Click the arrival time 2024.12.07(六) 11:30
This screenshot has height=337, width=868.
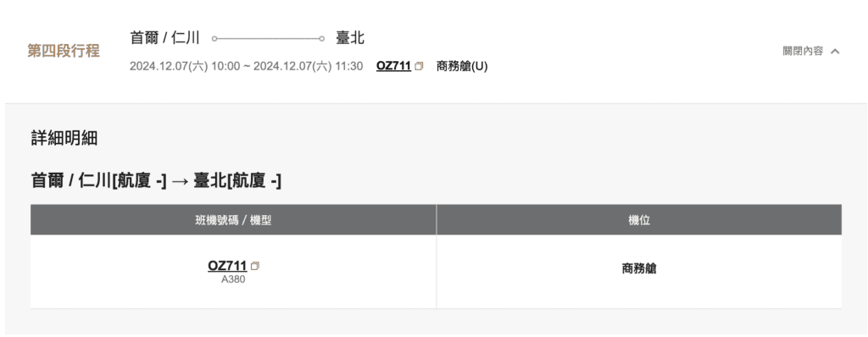[x=309, y=66]
